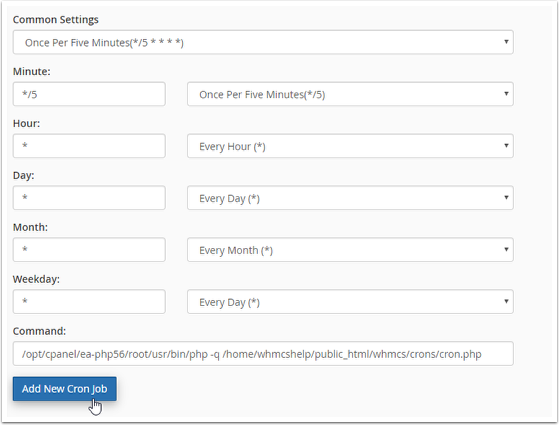Screen dimensions: 559x425
Task: Click the Hour: field label
Action: click(26, 123)
